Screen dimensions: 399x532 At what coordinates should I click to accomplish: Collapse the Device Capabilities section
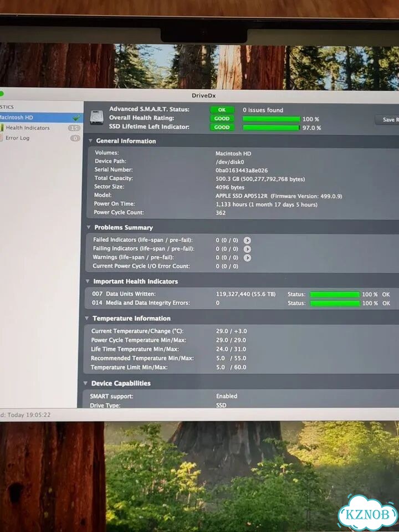tap(85, 383)
